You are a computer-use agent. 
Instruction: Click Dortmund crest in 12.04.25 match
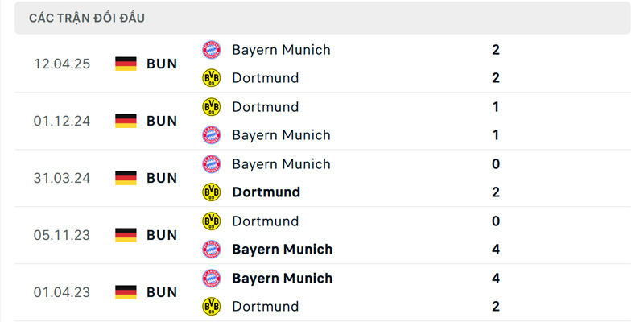coord(211,78)
